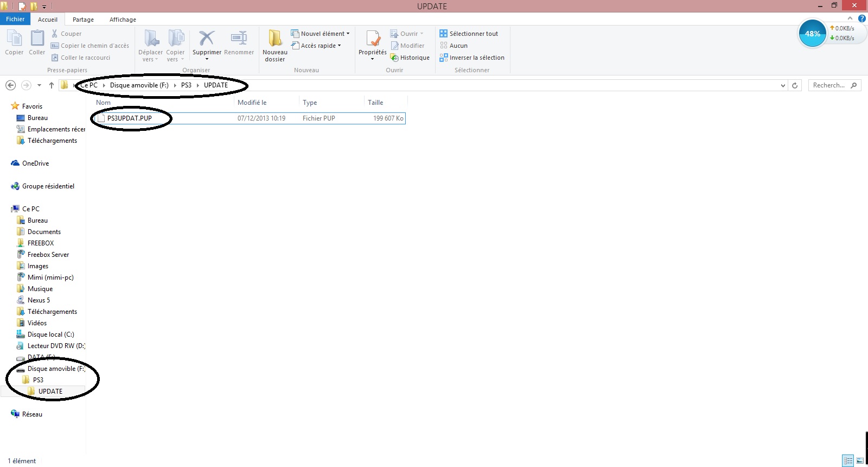868x467 pixels.
Task: Switch to large icons view button
Action: [x=860, y=460]
